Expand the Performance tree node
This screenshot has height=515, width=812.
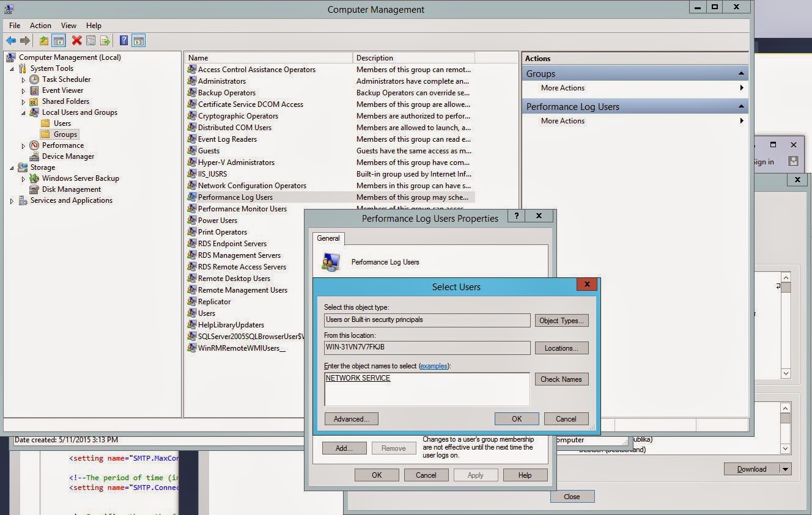(x=23, y=145)
